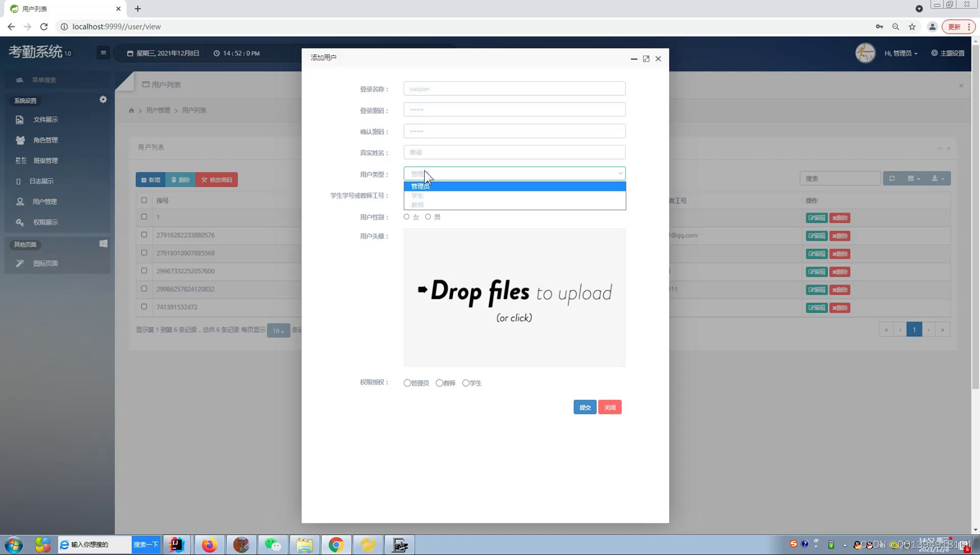This screenshot has height=555, width=980.
Task: Open the system settings gear icon in sidebar
Action: (103, 99)
